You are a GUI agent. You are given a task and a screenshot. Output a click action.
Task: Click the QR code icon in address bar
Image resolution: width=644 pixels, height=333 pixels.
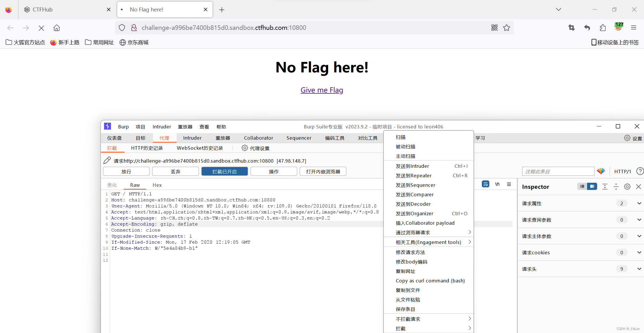[x=494, y=28]
